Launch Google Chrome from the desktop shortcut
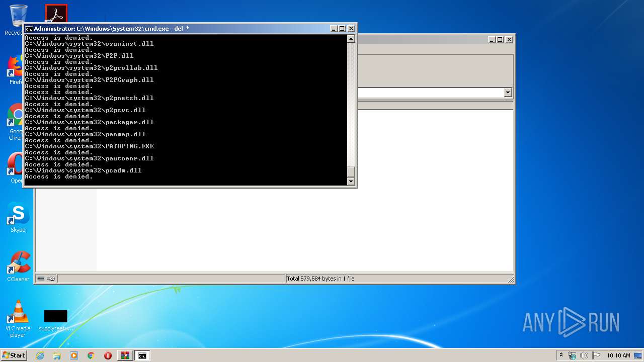Screen dimensions: 644x362 [17, 122]
